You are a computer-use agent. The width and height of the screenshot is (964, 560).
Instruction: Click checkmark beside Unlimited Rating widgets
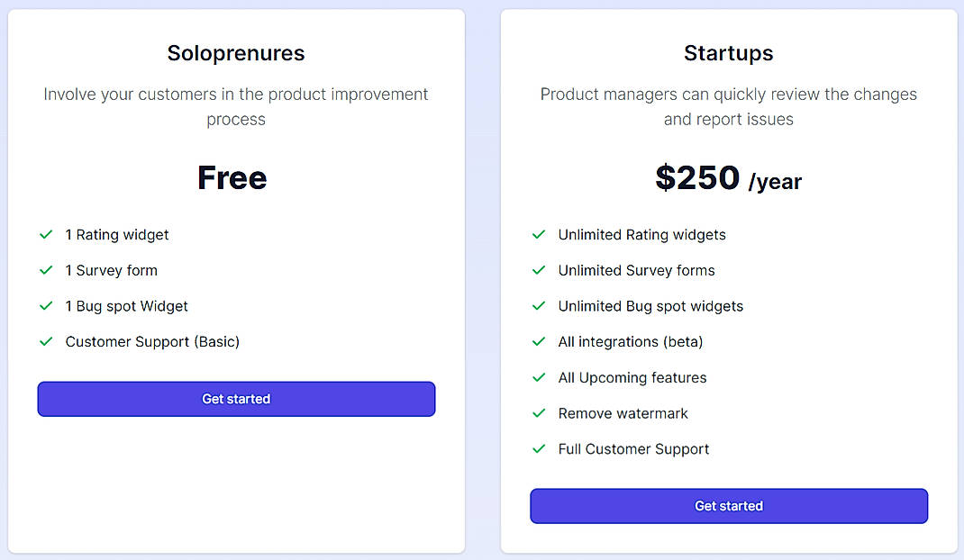pos(539,235)
